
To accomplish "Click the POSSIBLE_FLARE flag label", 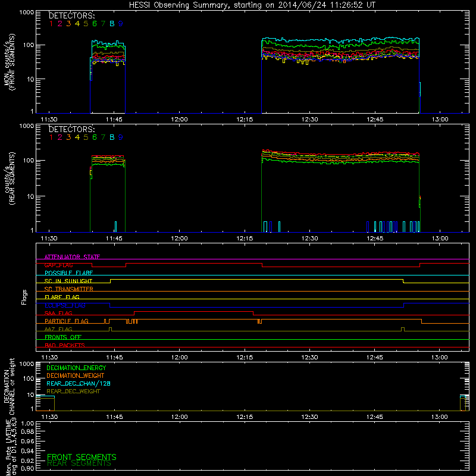I will click(68, 273).
